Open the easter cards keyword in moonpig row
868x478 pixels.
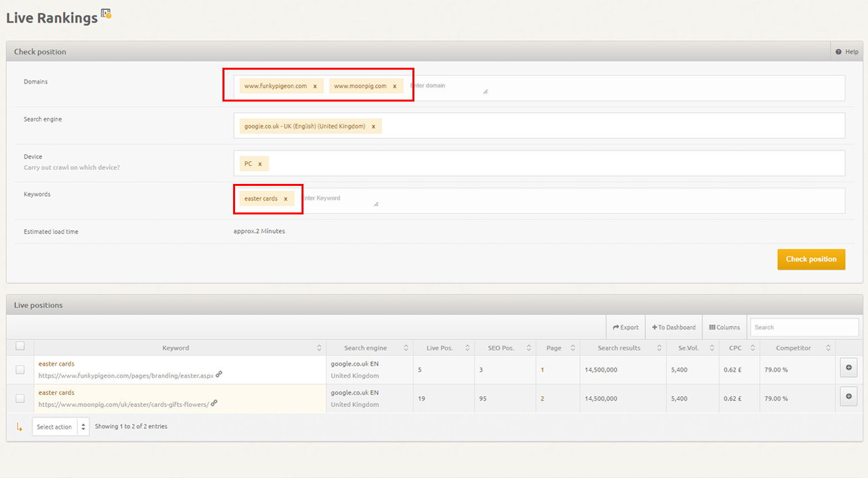(x=56, y=392)
